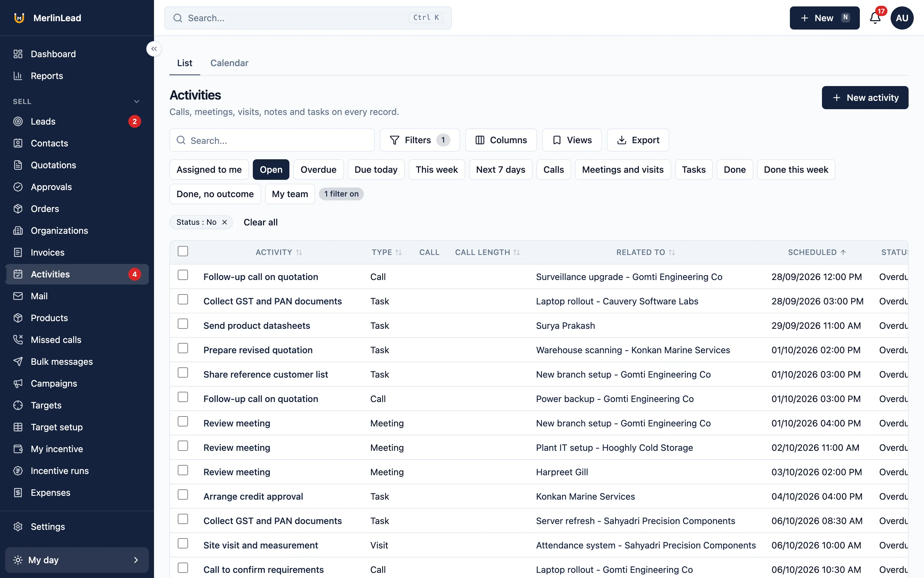The image size is (924, 578).
Task: Open Organizations building icon
Action: pyautogui.click(x=18, y=231)
